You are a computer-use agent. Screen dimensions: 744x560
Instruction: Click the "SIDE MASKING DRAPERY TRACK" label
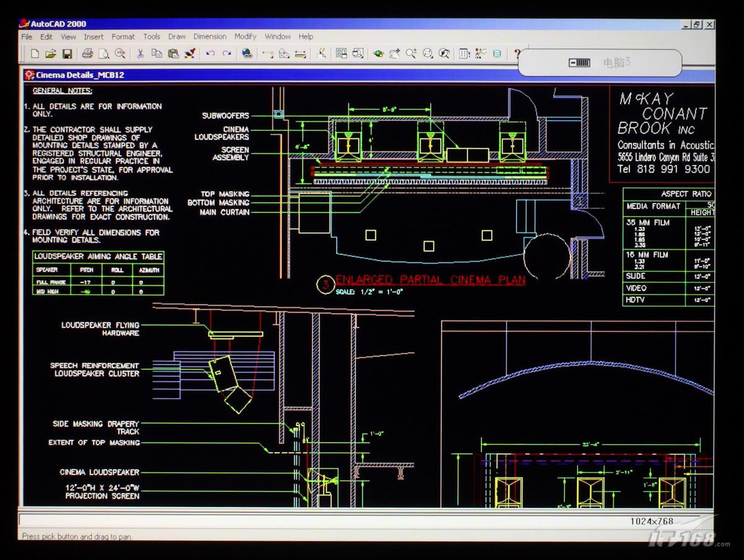pyautogui.click(x=96, y=428)
